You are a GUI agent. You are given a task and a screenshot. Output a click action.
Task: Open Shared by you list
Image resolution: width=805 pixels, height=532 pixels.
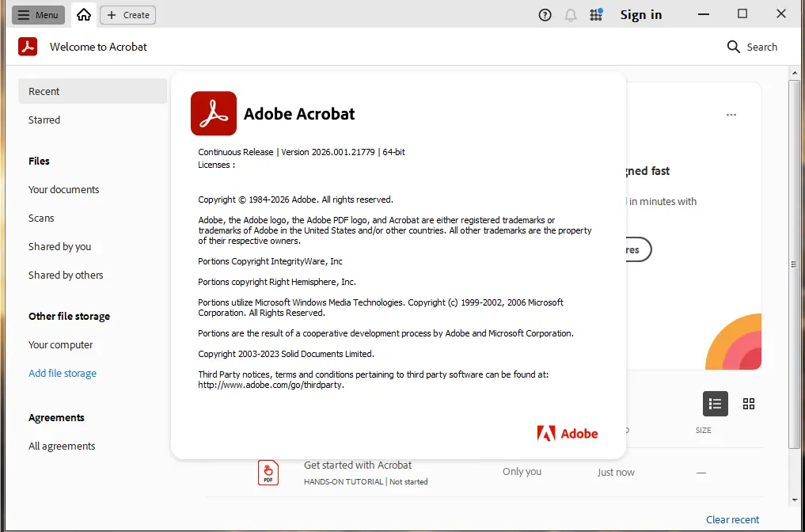(59, 246)
